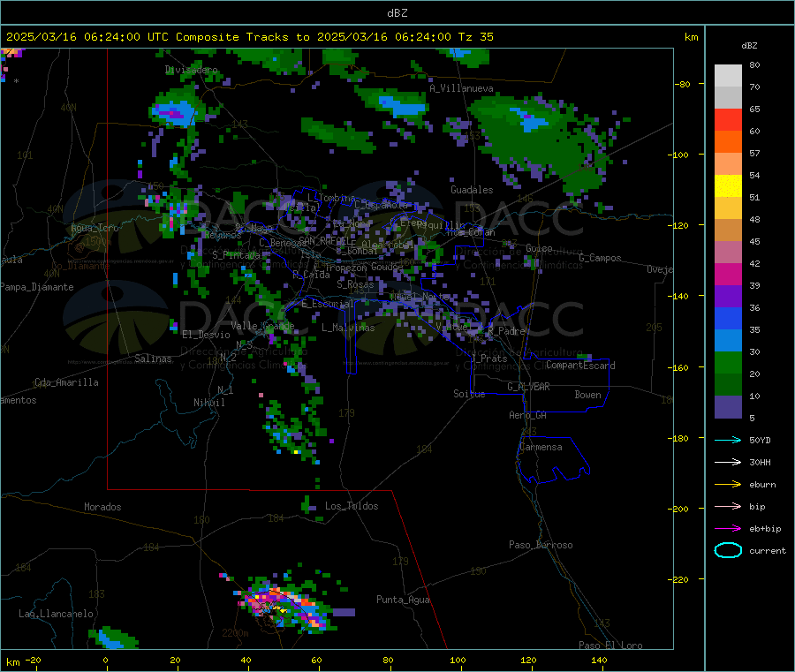The width and height of the screenshot is (795, 672).
Task: Click the 20 dBZ green color swatch
Action: click(x=728, y=362)
